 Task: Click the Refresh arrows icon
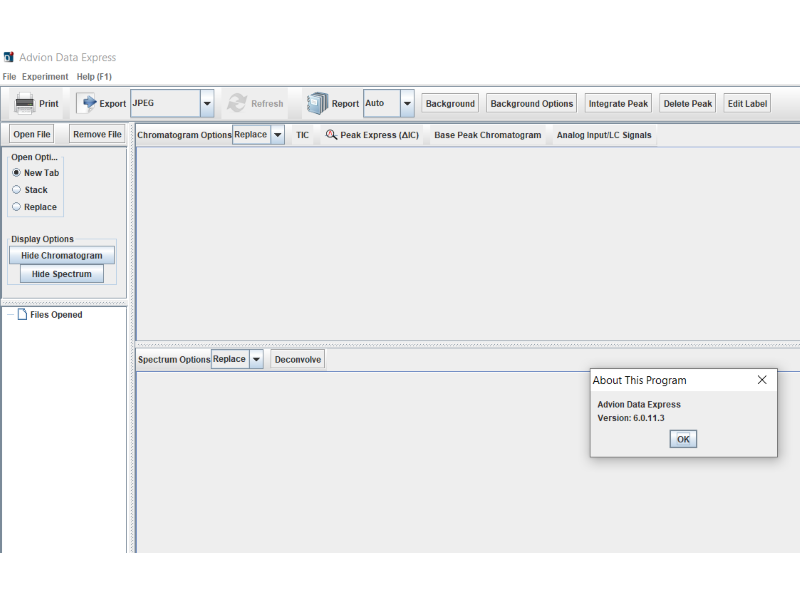tap(237, 103)
